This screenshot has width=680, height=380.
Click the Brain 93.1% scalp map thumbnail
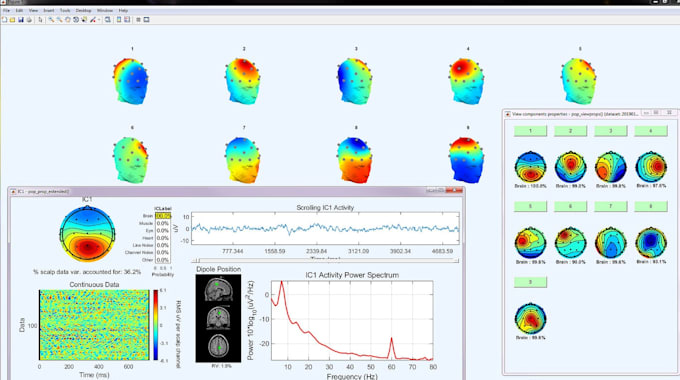(651, 243)
